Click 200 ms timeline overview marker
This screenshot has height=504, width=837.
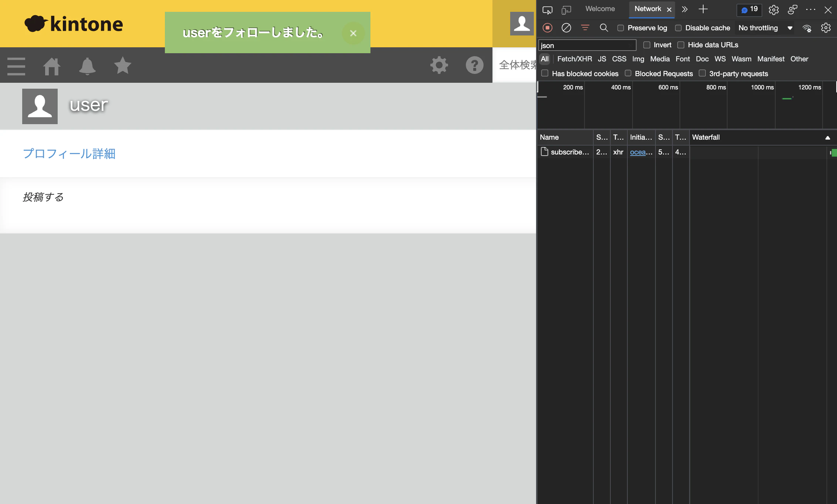point(573,87)
